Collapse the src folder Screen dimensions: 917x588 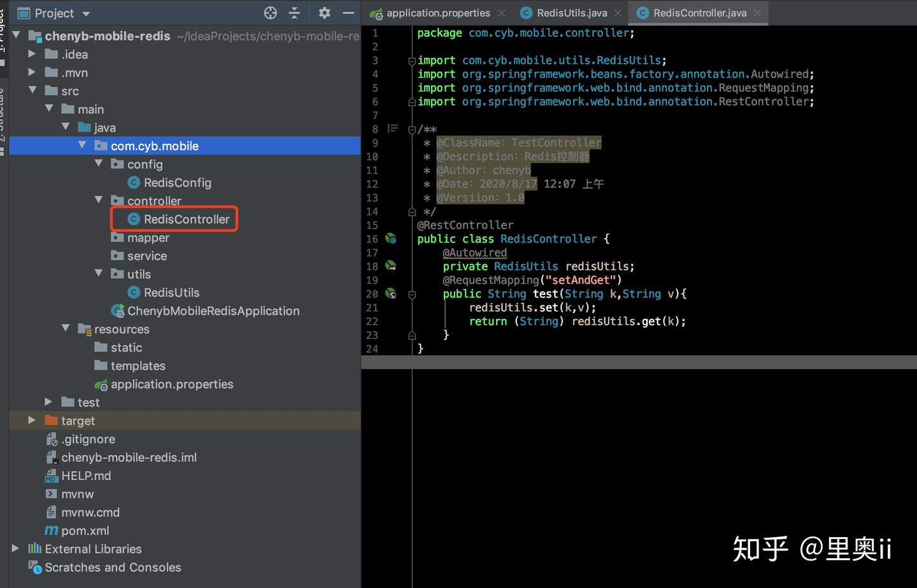pos(32,90)
